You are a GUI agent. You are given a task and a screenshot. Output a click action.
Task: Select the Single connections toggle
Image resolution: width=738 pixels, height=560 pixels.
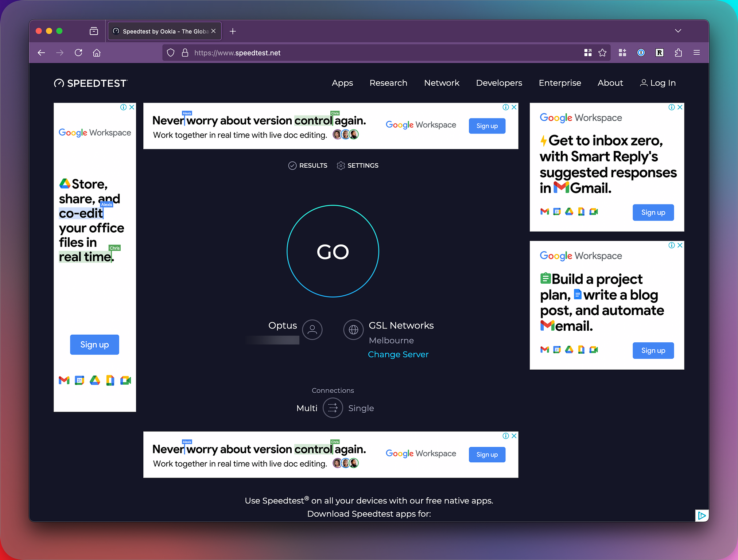(x=361, y=408)
